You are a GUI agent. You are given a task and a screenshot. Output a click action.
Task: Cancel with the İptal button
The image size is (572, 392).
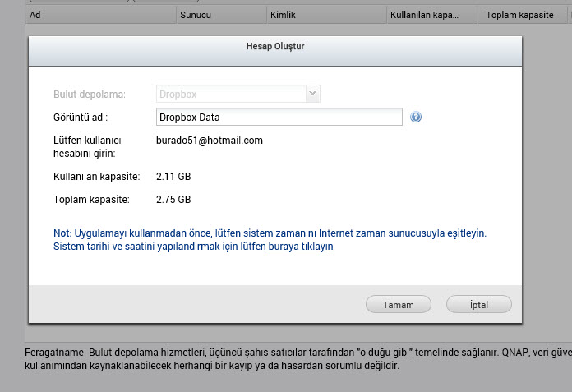click(478, 305)
